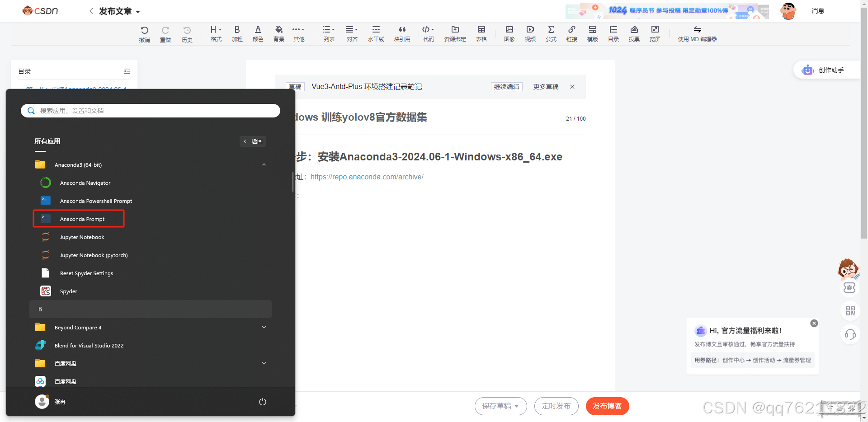Launch Anaconda Prompt
Screen dimensions: 868x422
click(79, 219)
